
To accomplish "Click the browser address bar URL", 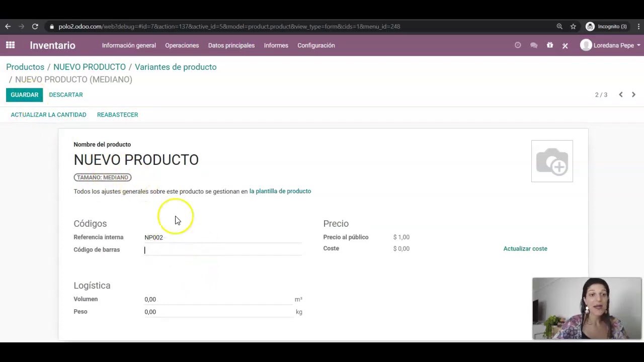I will pos(229,26).
